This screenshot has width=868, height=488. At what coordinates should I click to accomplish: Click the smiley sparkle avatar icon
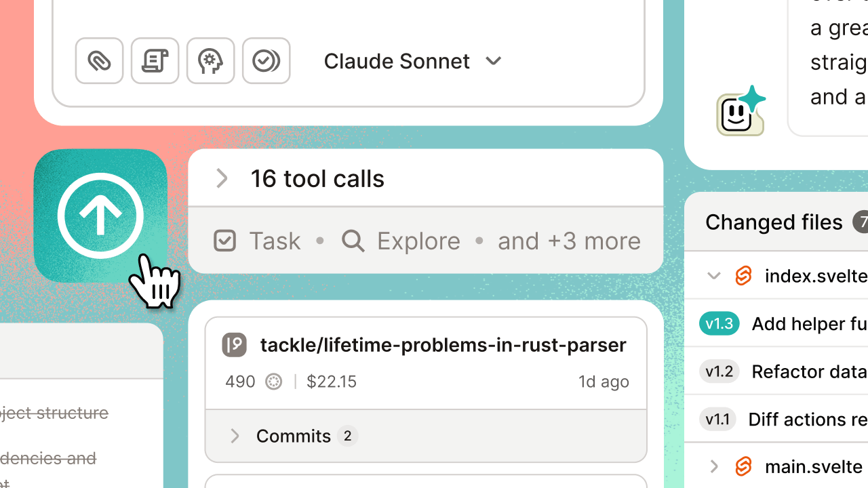pos(740,112)
